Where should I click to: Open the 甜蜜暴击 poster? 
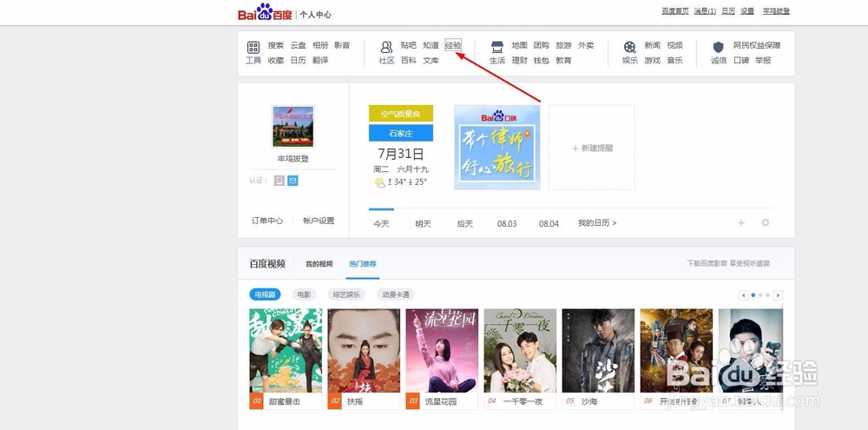[x=286, y=351]
